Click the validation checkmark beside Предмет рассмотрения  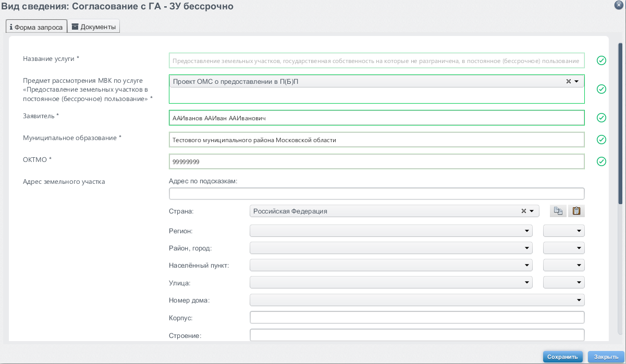tap(602, 89)
